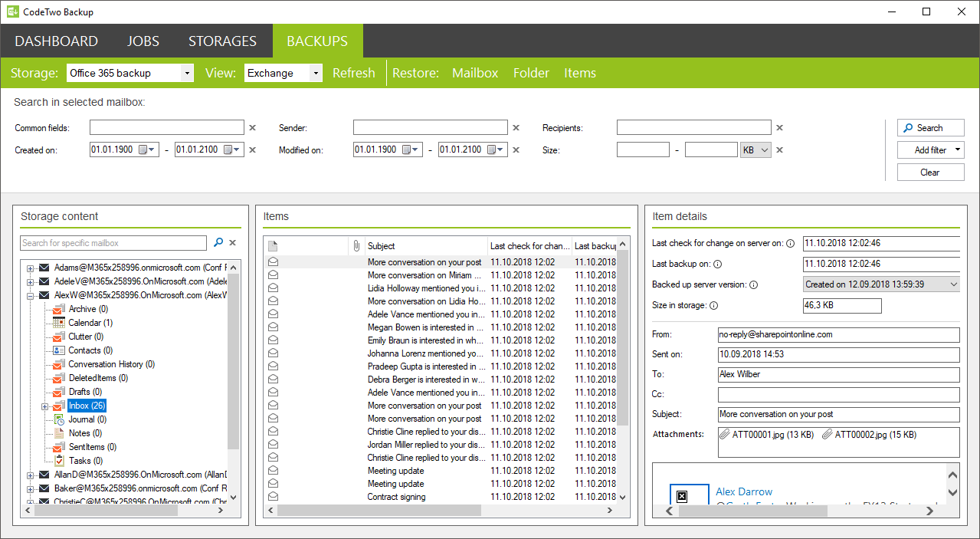
Task: Sort items by the paperclip attachment column
Action: 356,246
